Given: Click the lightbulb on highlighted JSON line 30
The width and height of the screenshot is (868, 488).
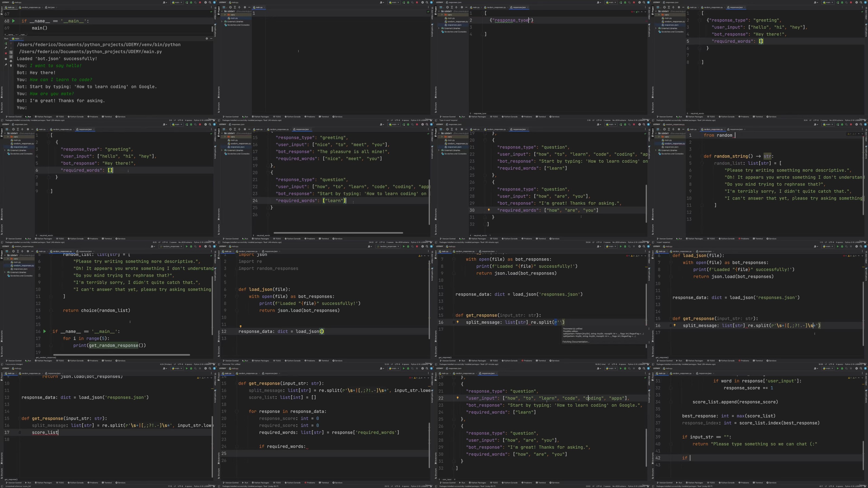Looking at the screenshot, I should [x=489, y=210].
